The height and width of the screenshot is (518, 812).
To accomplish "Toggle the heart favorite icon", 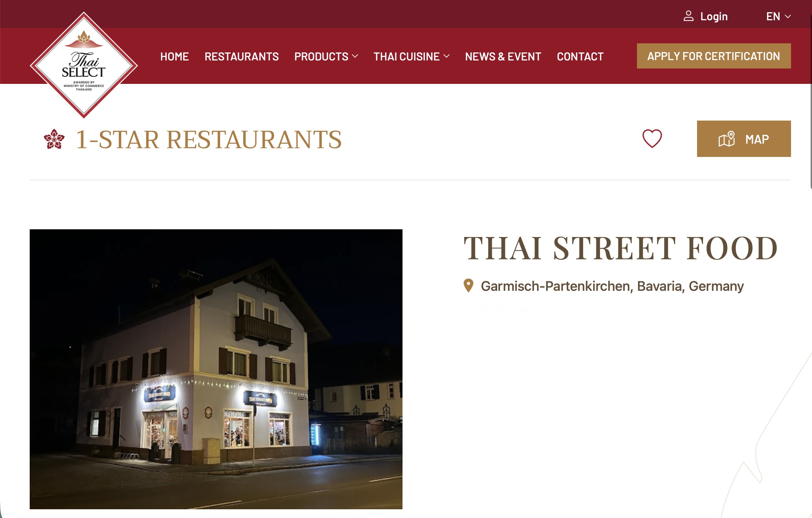I will [652, 138].
